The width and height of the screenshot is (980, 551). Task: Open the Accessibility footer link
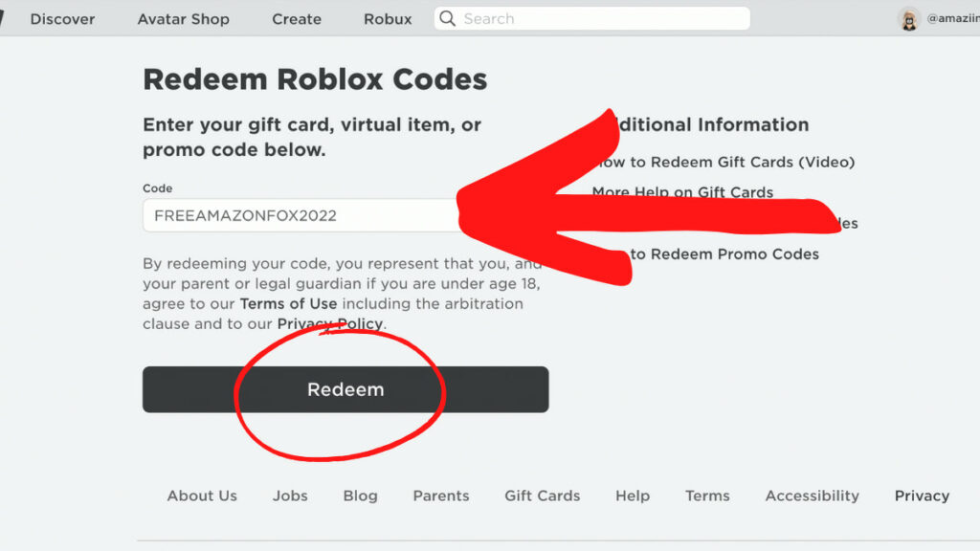click(812, 496)
